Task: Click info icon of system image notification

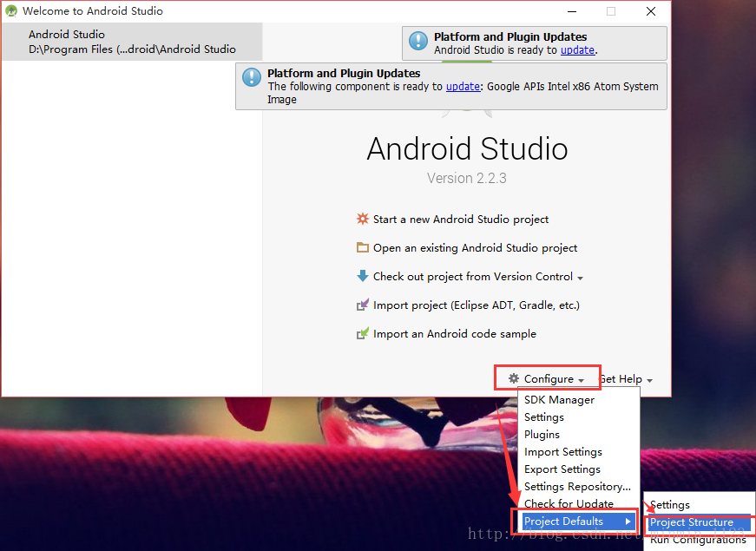Action: tap(252, 77)
